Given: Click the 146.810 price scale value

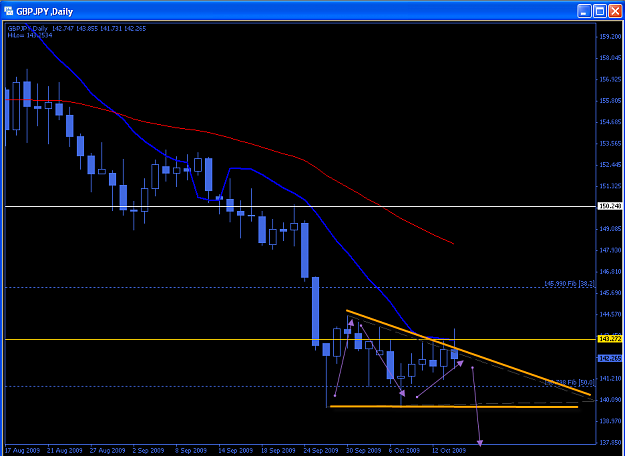Looking at the screenshot, I should pyautogui.click(x=610, y=271).
